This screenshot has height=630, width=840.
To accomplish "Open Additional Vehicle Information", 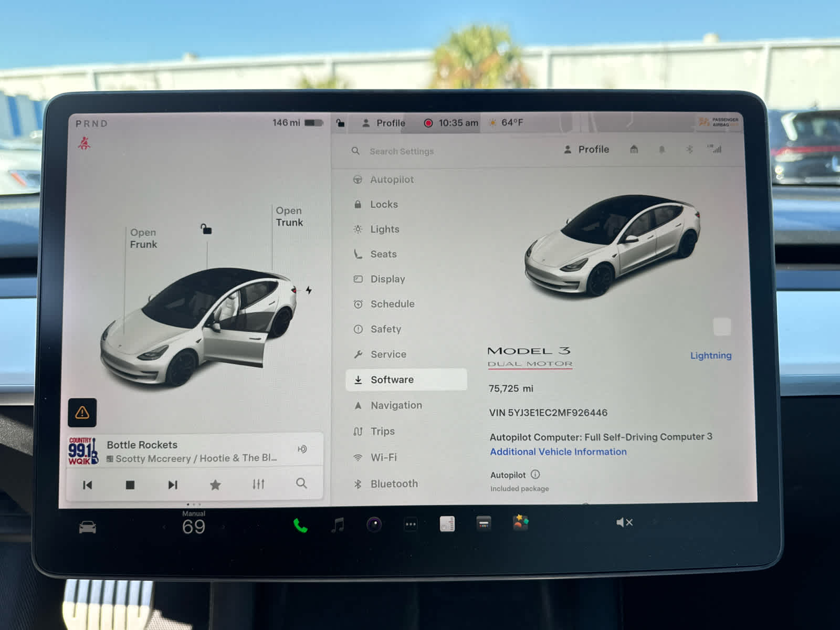I will click(558, 451).
